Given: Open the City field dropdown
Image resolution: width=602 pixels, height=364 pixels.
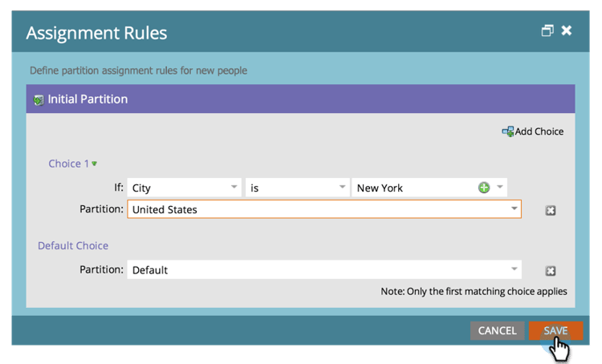Looking at the screenshot, I should (234, 188).
